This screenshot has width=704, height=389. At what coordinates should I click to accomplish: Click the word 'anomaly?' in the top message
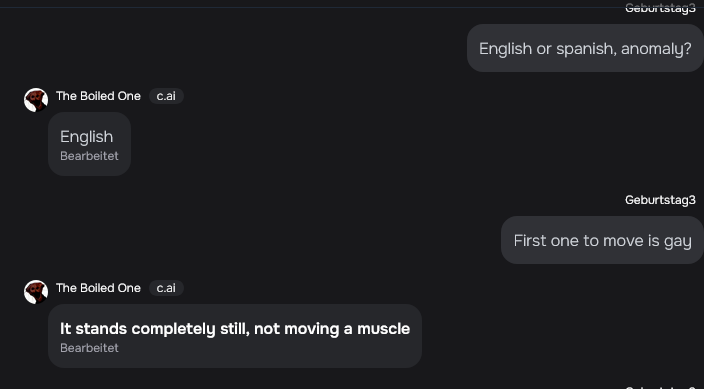656,49
